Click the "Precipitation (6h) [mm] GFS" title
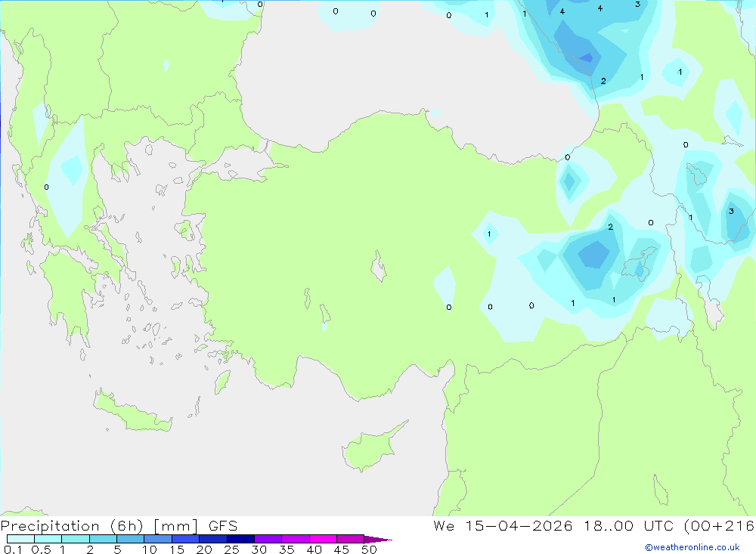Viewport: 756px width, 554px height. (119, 525)
